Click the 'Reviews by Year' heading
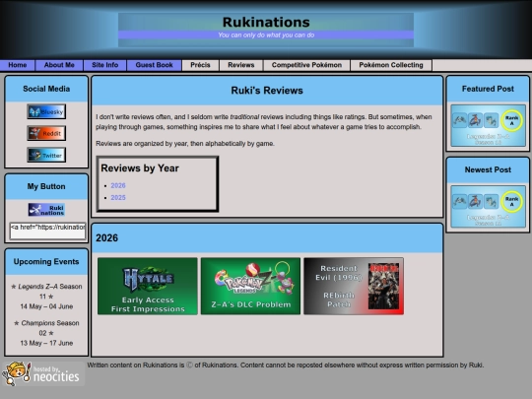The height and width of the screenshot is (399, 532). [140, 168]
